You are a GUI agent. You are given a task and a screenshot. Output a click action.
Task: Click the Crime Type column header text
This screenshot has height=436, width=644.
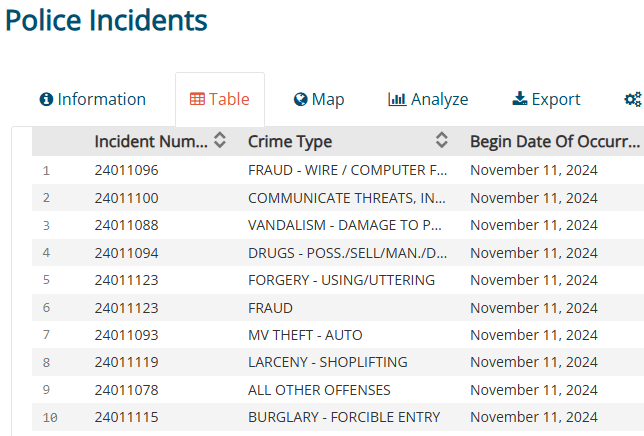[x=290, y=141]
